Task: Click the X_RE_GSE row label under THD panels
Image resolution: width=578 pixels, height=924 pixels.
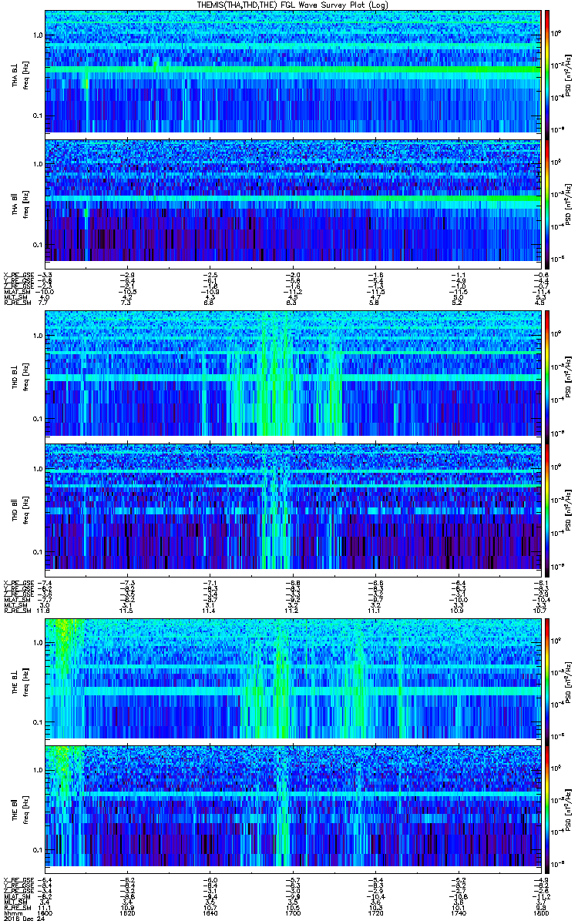Action: (x=17, y=581)
